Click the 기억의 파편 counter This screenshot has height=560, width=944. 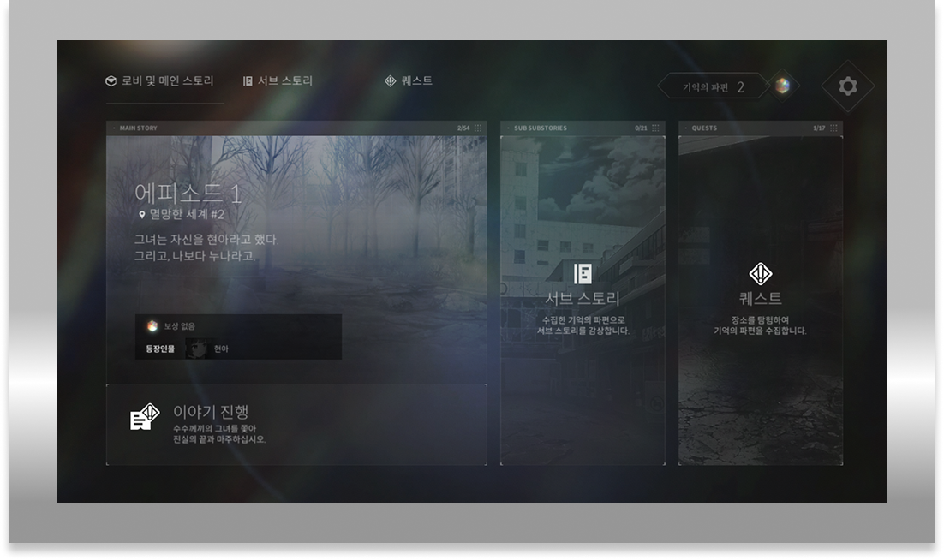714,86
